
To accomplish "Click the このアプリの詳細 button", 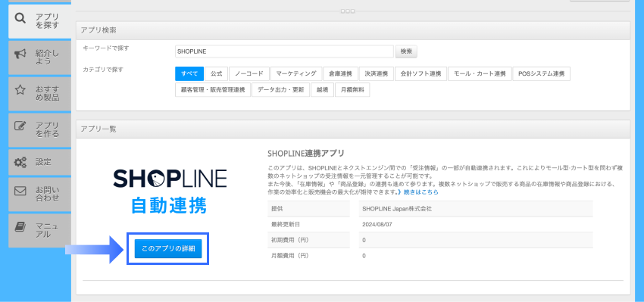I will pyautogui.click(x=168, y=249).
